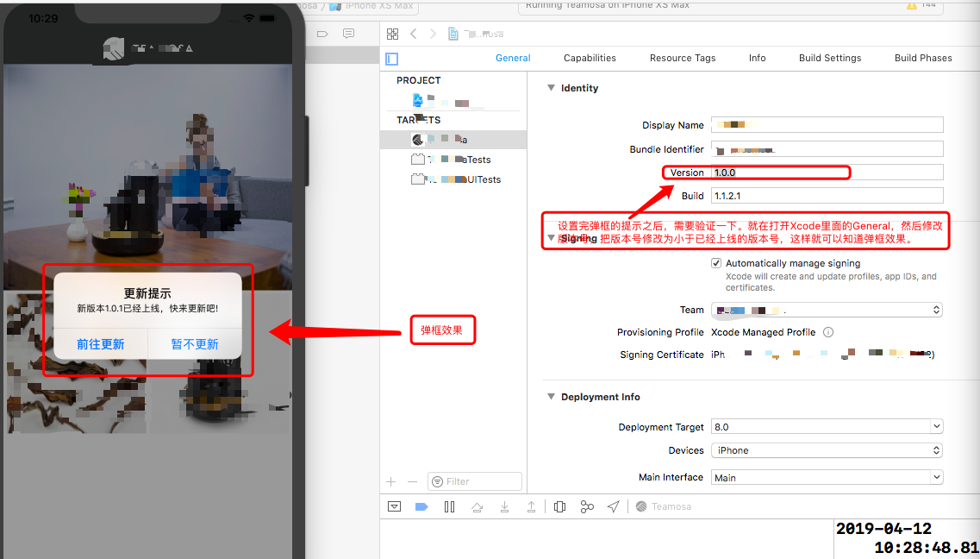Click the Version field showing 1.0.0

click(x=827, y=173)
